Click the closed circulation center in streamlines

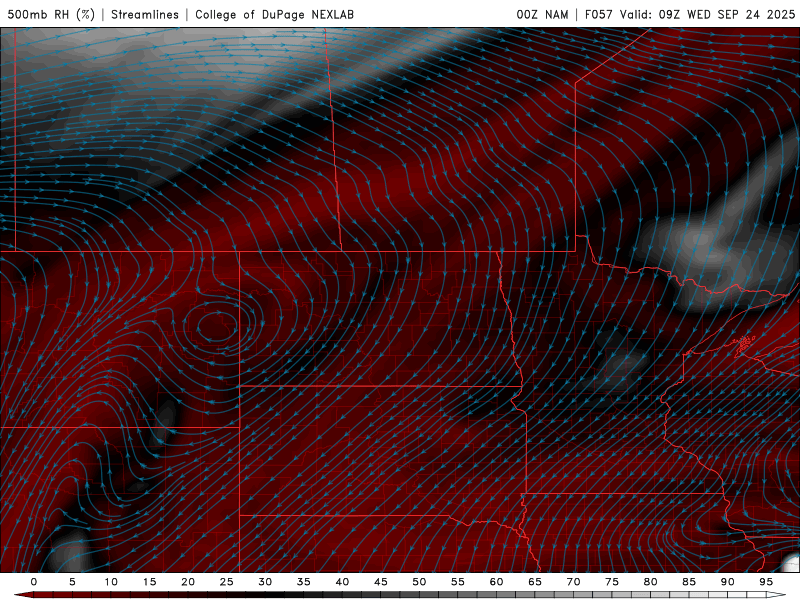(217, 326)
